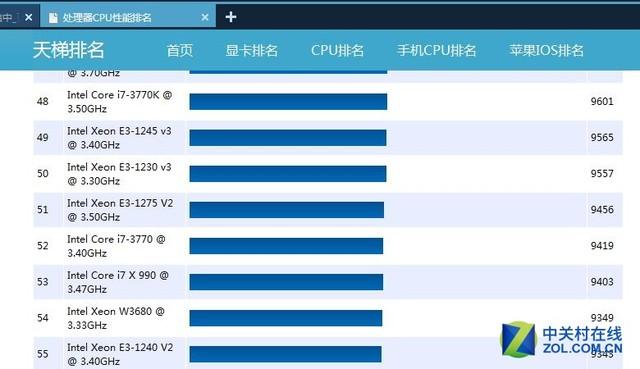Click score value 9349
The height and width of the screenshot is (369, 640).
click(602, 318)
